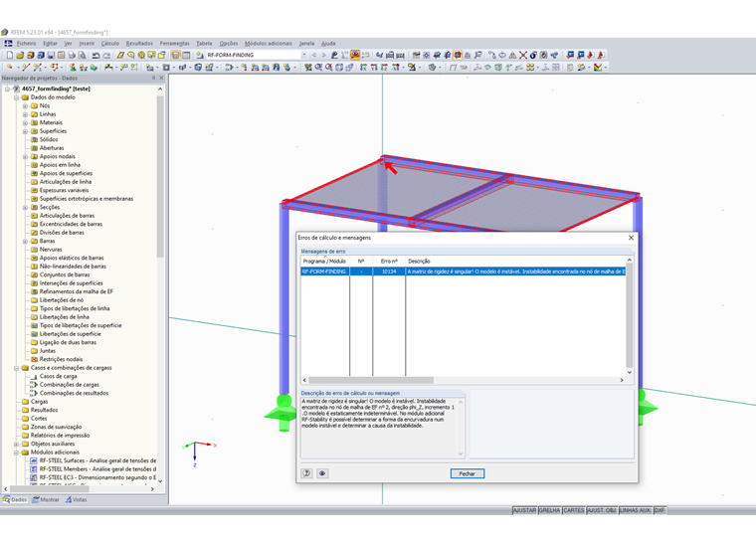
Task: Toggle AJUST. OBJ. in status bar
Action: 602,510
